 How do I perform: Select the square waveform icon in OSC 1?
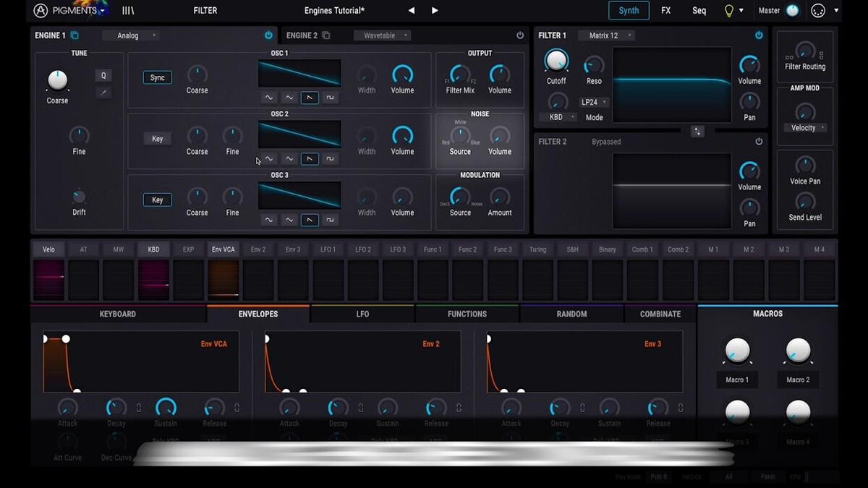click(x=330, y=98)
